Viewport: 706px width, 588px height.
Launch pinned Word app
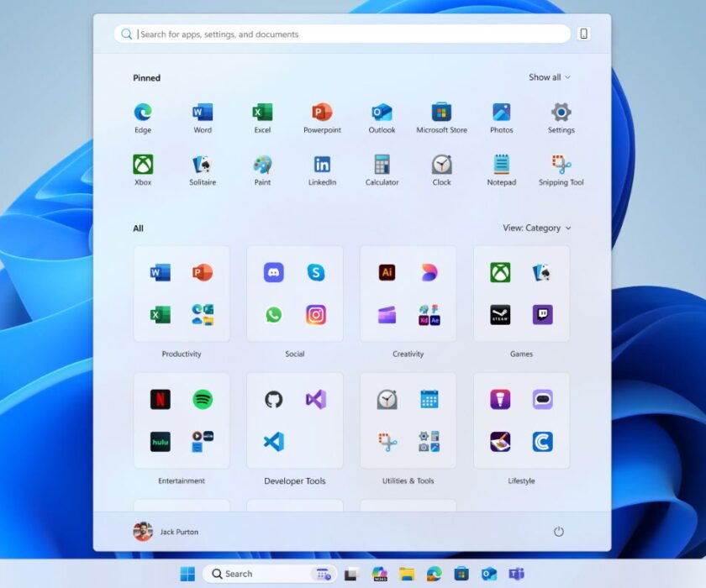click(203, 113)
